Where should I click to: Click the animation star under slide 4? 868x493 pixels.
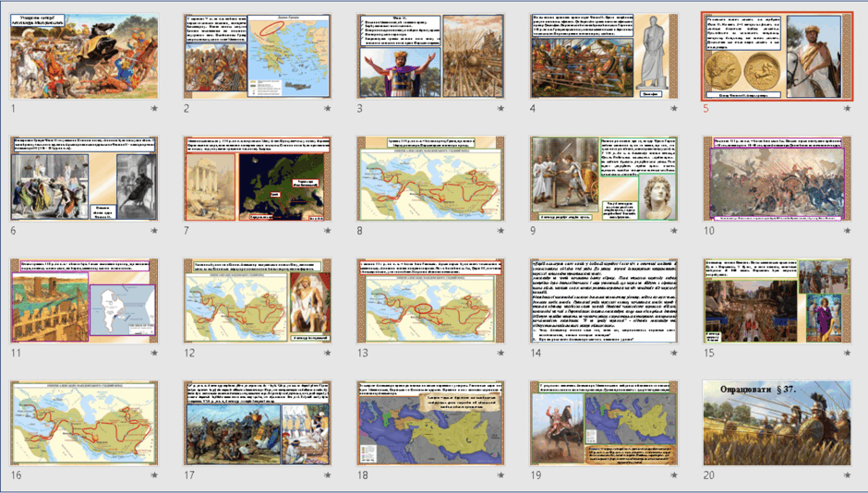(x=674, y=108)
